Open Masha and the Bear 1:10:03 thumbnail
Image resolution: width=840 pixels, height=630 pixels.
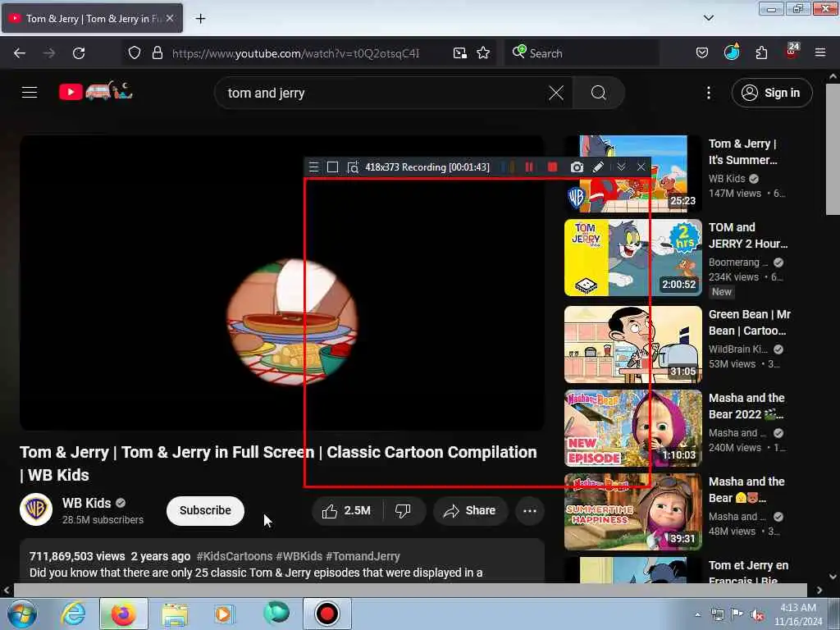(632, 428)
